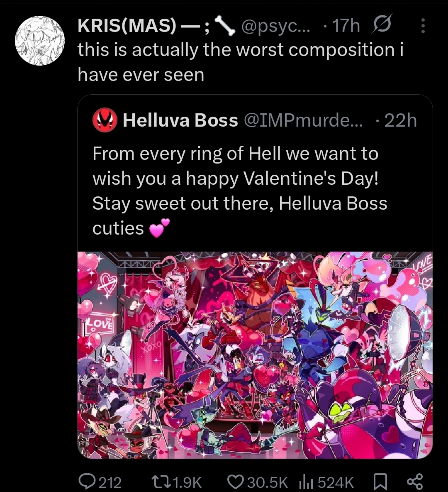This screenshot has width=448, height=492.
Task: Open KRIS(MAS) sketch profile picture
Action: tap(40, 40)
